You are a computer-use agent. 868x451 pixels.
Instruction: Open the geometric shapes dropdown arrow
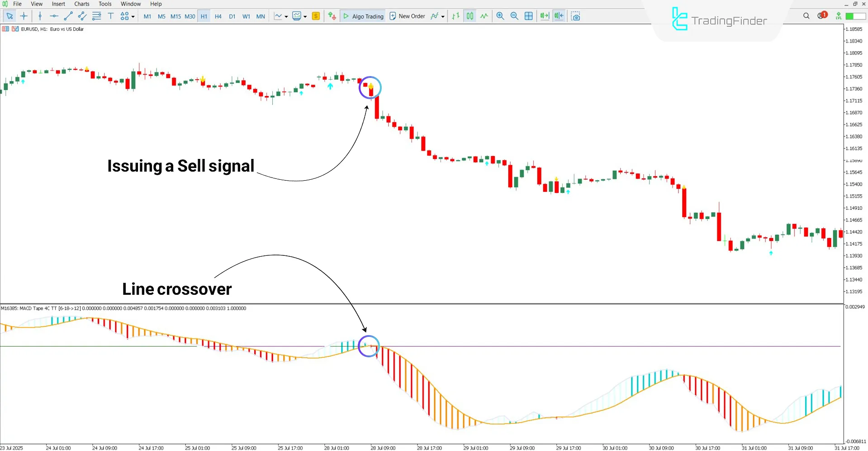pyautogui.click(x=133, y=16)
